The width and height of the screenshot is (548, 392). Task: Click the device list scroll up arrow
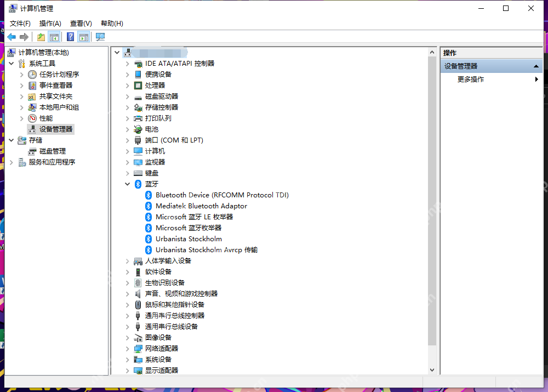tap(432, 52)
